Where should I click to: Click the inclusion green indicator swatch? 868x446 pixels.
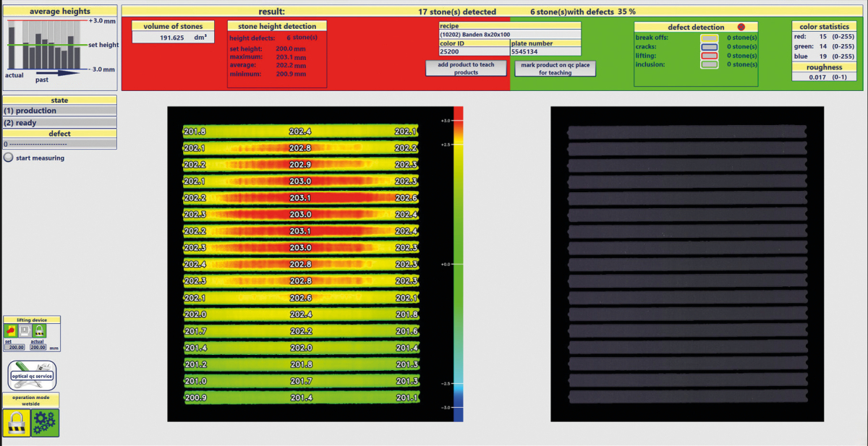pyautogui.click(x=710, y=65)
